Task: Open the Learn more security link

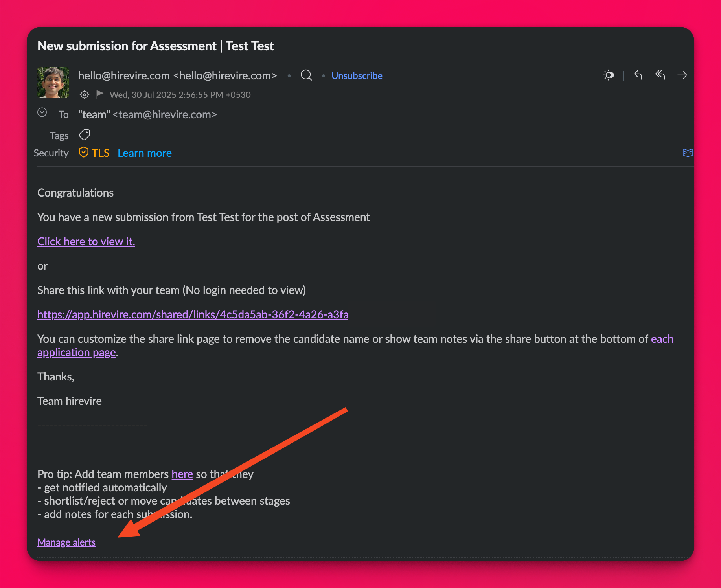Action: click(145, 153)
